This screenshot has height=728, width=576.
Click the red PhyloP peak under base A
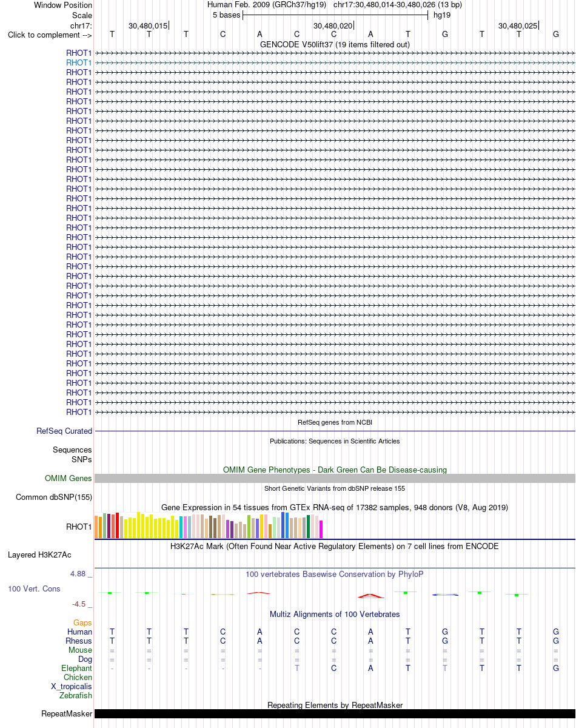click(370, 596)
